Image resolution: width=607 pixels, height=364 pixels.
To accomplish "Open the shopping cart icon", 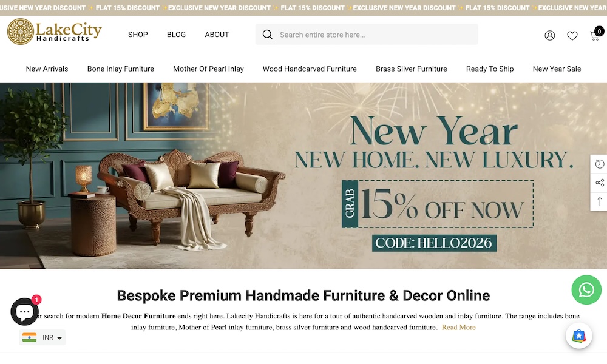I will (596, 34).
